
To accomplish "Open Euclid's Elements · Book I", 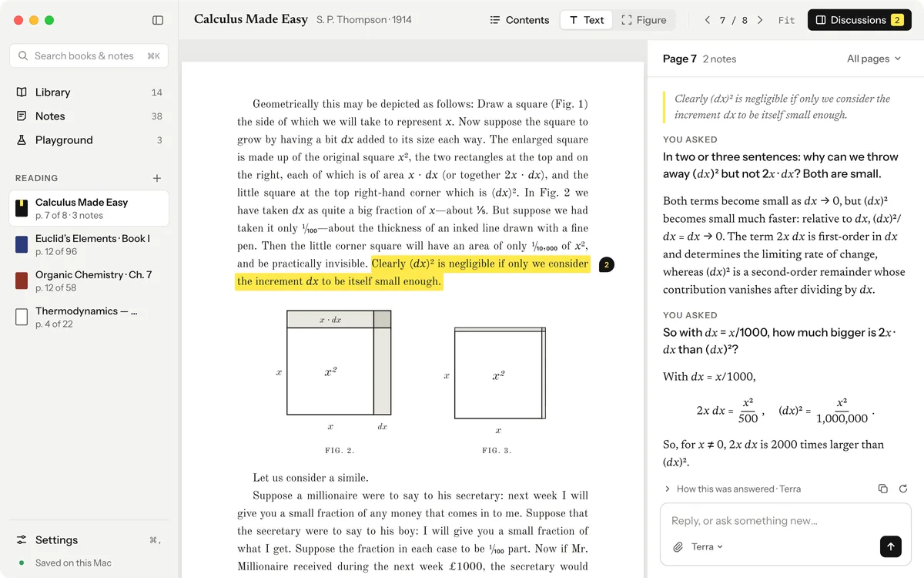I will click(89, 244).
